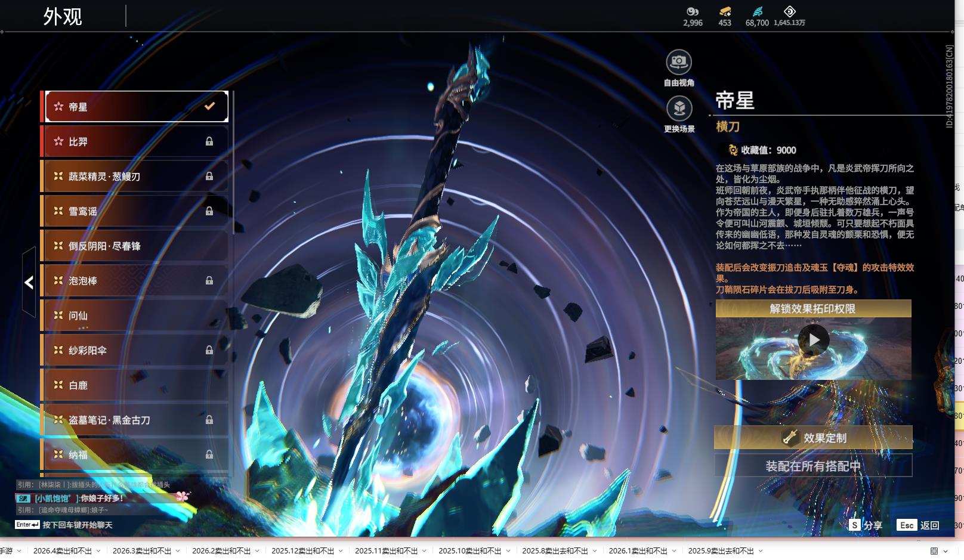964x560 pixels.
Task: Click the quoted message from 林柒柒
Action: [x=94, y=485]
